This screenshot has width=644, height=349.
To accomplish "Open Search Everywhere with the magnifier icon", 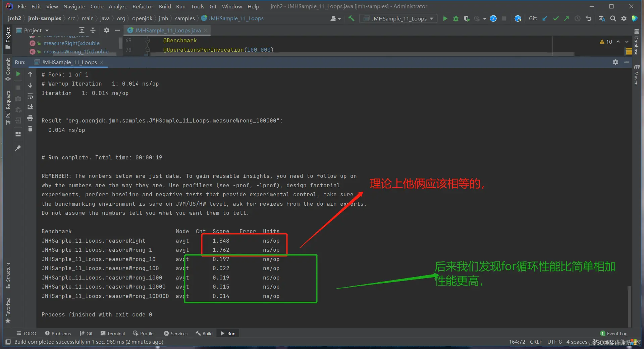I will point(613,18).
